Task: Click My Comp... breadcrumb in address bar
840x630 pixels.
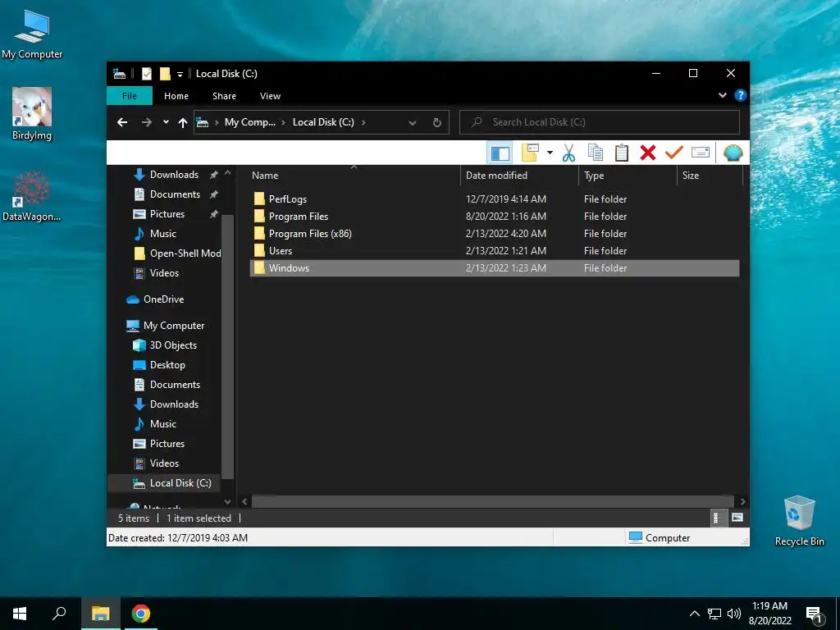Action: [249, 122]
